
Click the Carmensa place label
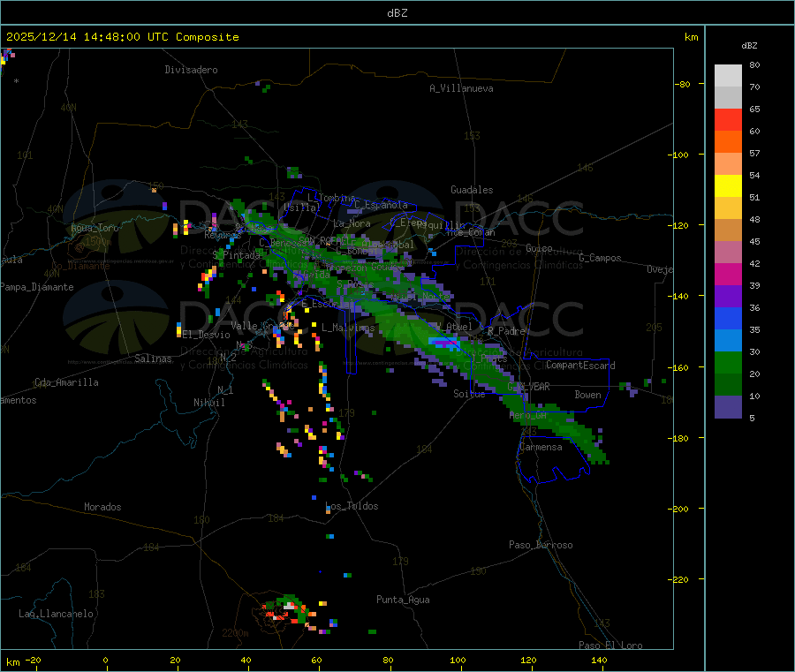[541, 447]
